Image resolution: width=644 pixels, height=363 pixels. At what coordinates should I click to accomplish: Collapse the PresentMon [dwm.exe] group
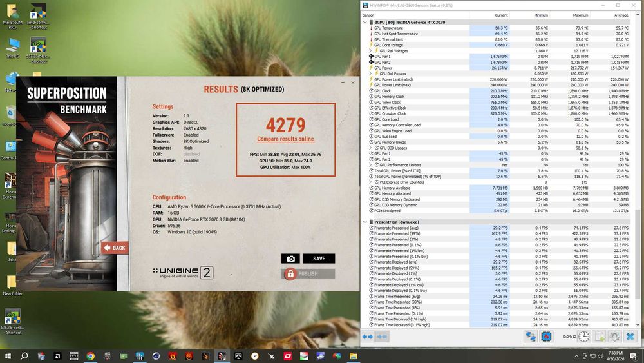point(365,222)
